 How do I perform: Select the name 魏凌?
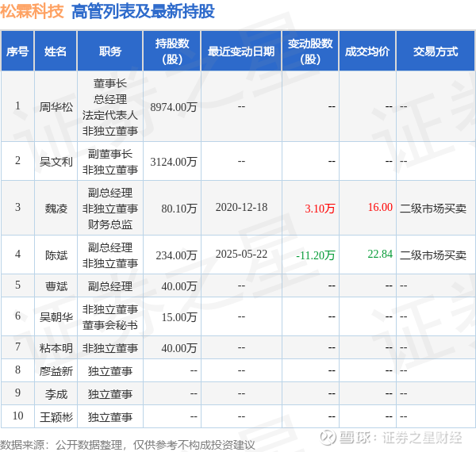pos(56,209)
